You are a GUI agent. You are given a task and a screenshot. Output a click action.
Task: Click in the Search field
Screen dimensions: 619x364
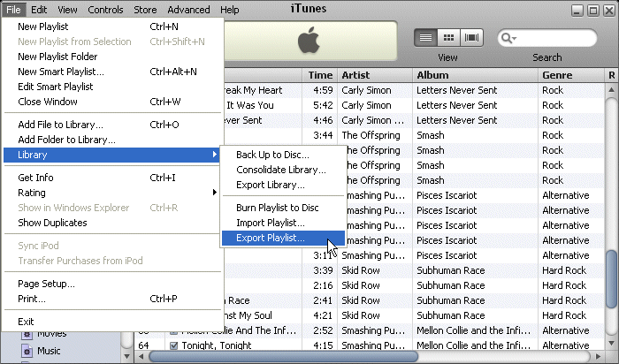point(547,38)
